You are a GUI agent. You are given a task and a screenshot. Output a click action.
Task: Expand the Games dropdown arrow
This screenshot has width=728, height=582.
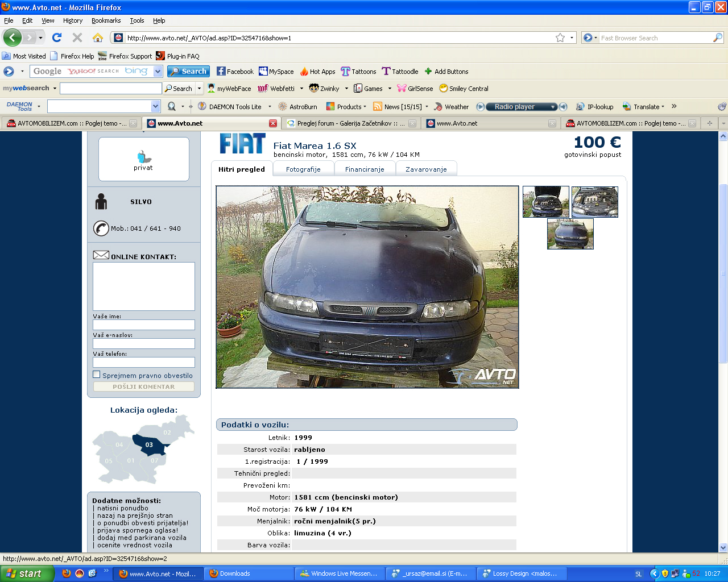pos(390,89)
